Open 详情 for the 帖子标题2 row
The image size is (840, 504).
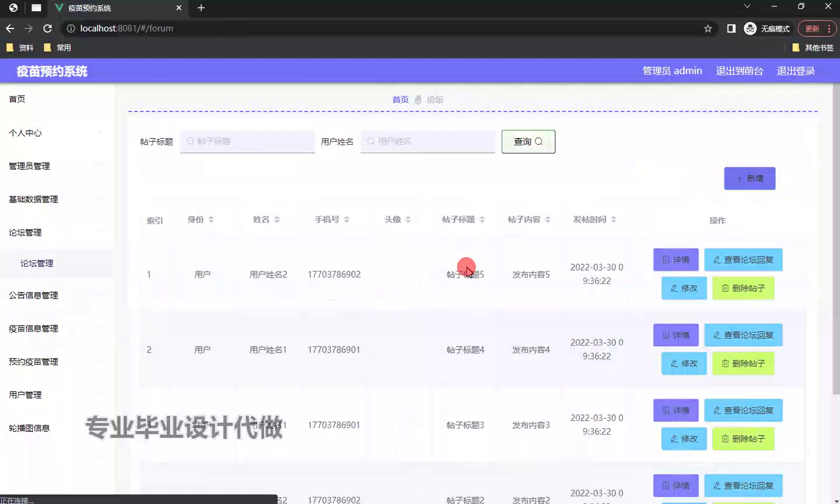675,485
